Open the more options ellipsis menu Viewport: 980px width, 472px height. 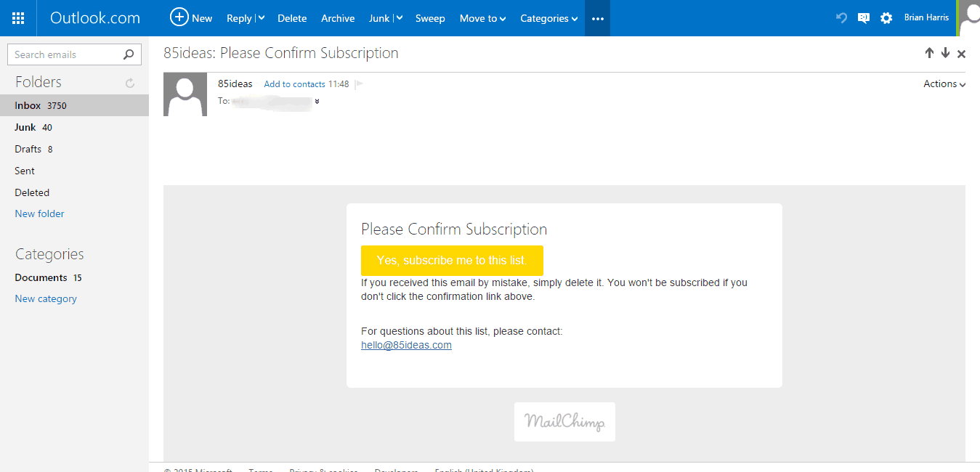pos(597,18)
